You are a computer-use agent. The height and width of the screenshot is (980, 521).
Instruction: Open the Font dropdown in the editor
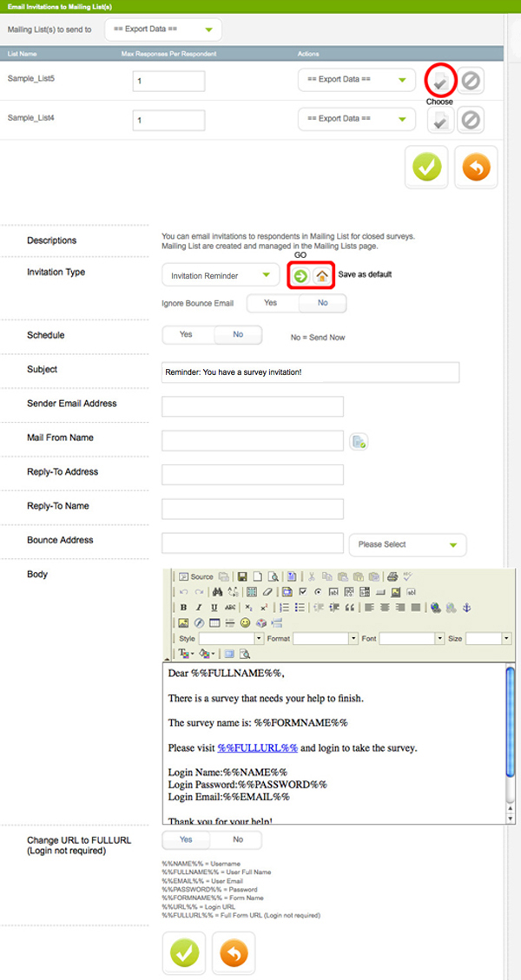click(x=411, y=638)
